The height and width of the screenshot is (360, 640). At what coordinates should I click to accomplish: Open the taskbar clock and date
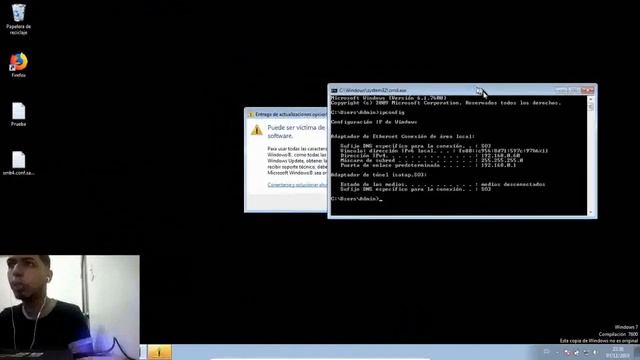(618, 352)
